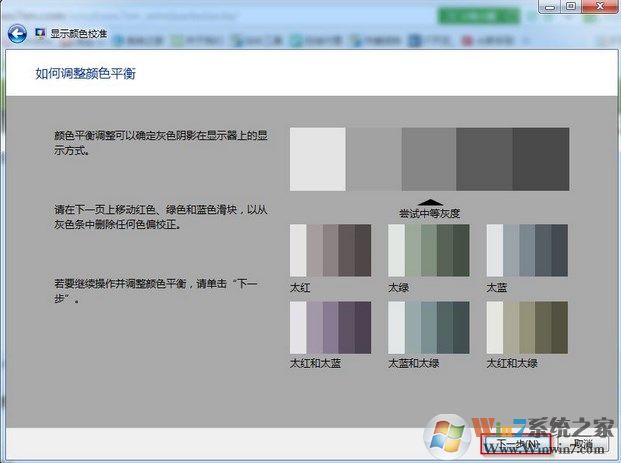Click the darkest gray swatch in top bar
The image size is (621, 463).
[541, 159]
